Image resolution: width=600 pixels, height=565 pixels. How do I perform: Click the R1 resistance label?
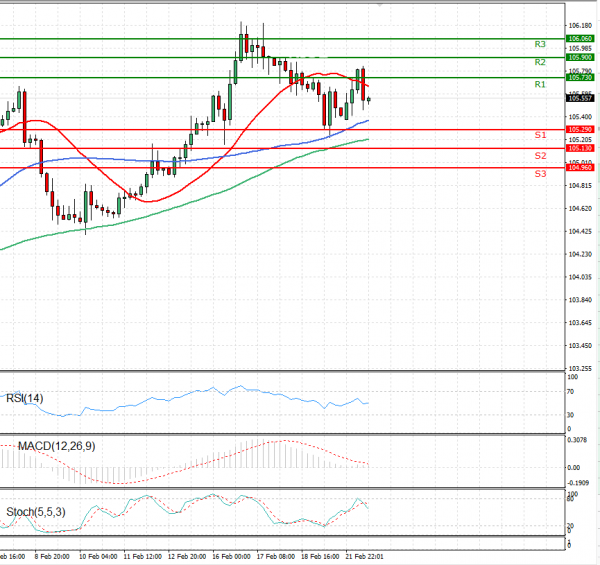point(540,84)
